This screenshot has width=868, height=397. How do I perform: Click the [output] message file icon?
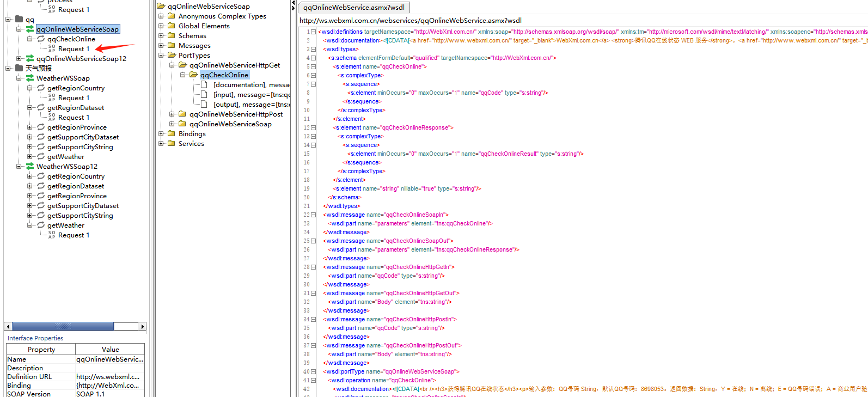click(x=204, y=104)
